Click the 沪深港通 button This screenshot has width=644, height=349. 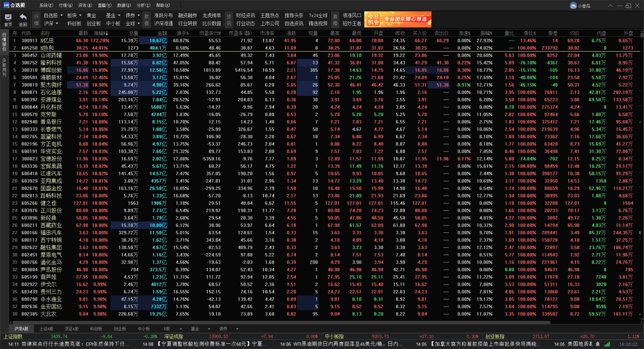click(163, 23)
